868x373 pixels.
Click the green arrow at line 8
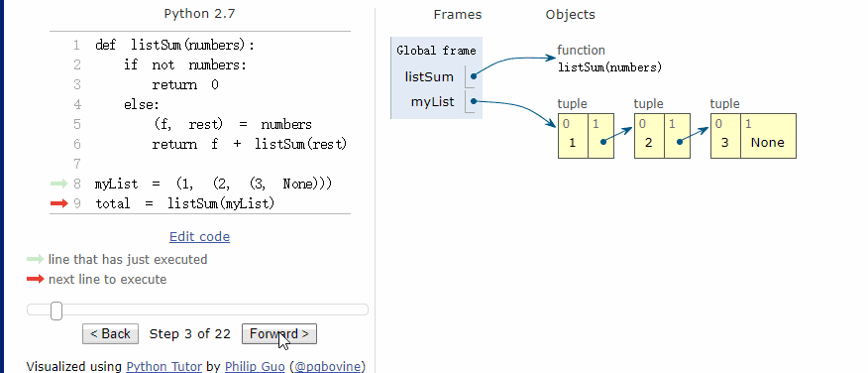(x=58, y=184)
